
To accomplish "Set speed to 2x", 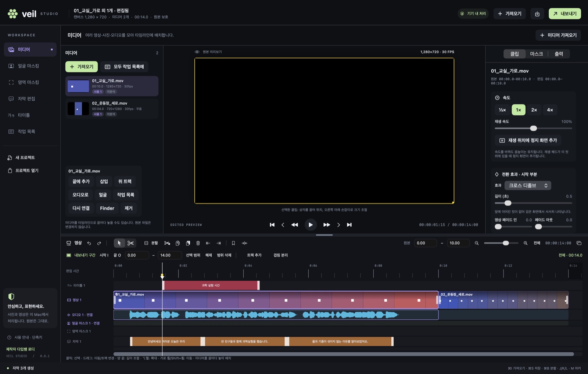I will [x=534, y=110].
